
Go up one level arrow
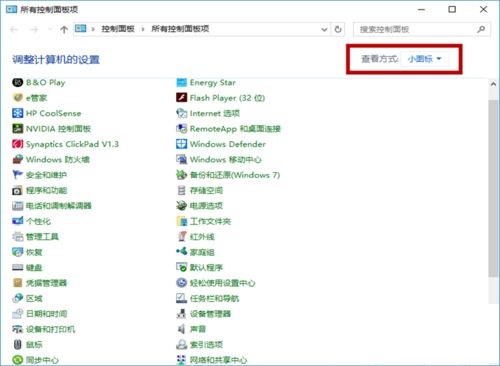pos(64,29)
